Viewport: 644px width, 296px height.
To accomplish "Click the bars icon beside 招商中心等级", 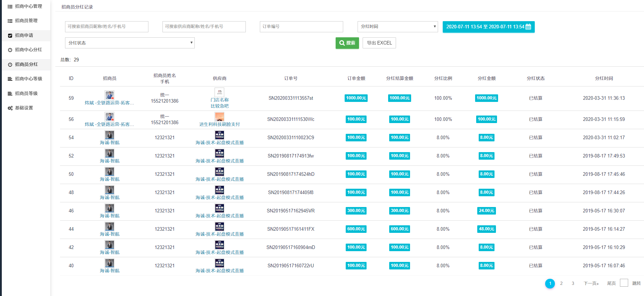I will coord(10,79).
